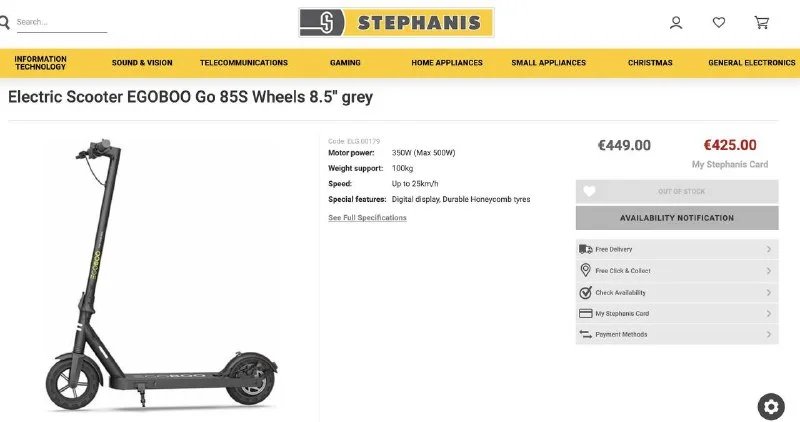Toggle the wishlist heart beside Out of Stock

[x=589, y=191]
